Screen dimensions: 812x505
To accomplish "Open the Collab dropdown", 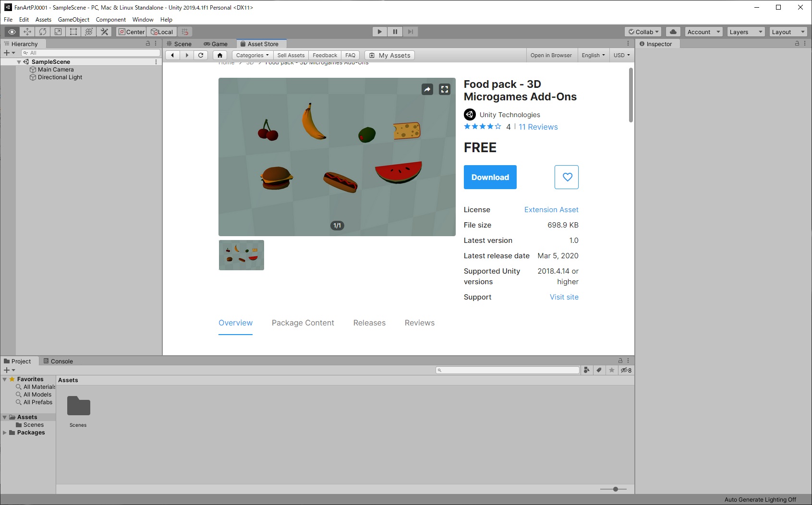I will point(643,32).
